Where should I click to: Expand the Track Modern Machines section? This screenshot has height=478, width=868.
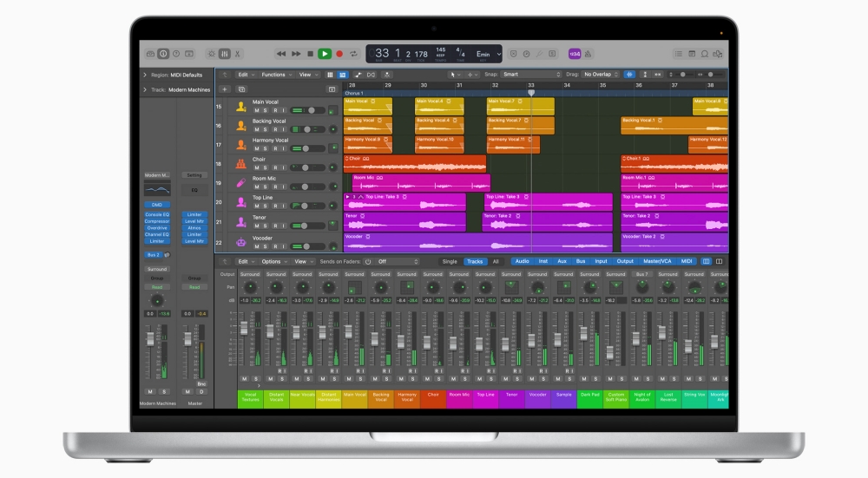145,89
